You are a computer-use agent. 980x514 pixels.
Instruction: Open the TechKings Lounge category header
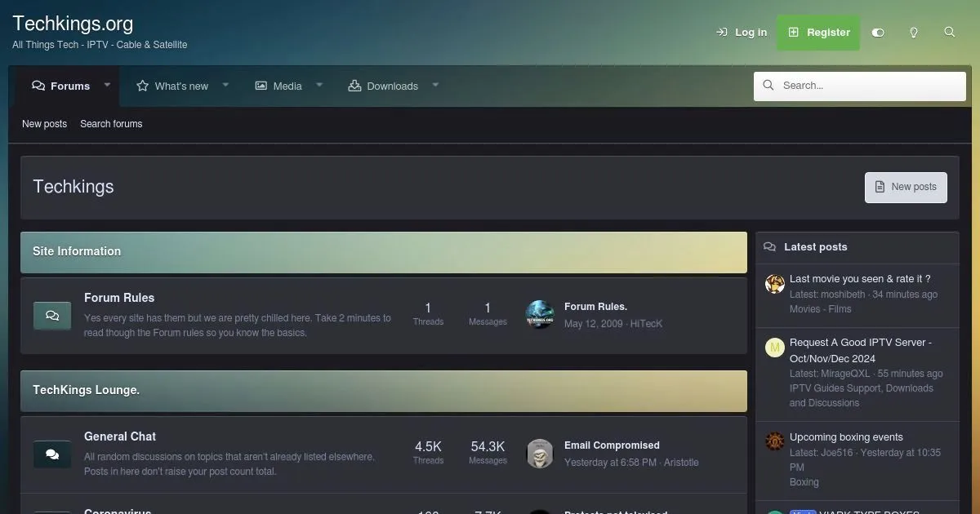86,390
